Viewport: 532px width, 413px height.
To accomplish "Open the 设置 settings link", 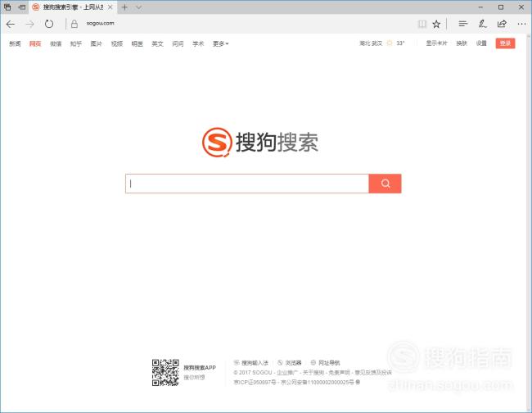I will click(x=481, y=43).
